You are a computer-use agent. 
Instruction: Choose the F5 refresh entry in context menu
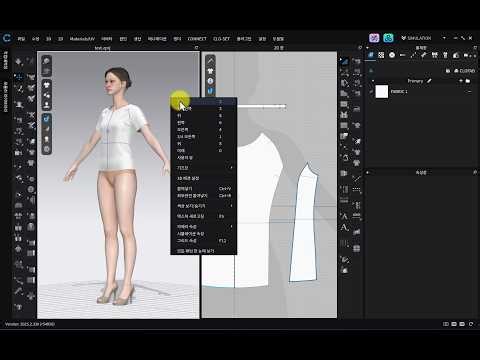pyautogui.click(x=204, y=216)
